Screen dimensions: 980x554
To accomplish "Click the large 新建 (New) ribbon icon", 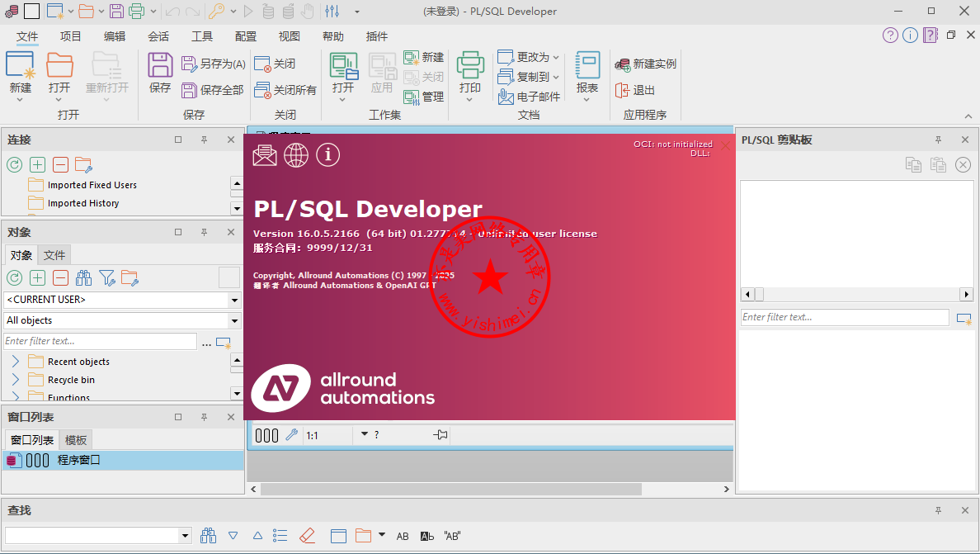I will click(20, 66).
